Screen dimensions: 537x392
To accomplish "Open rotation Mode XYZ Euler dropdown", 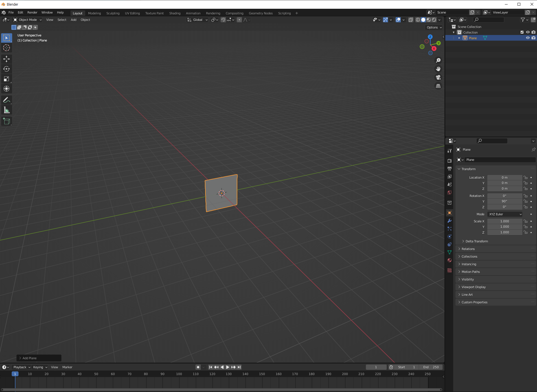I will (505, 214).
